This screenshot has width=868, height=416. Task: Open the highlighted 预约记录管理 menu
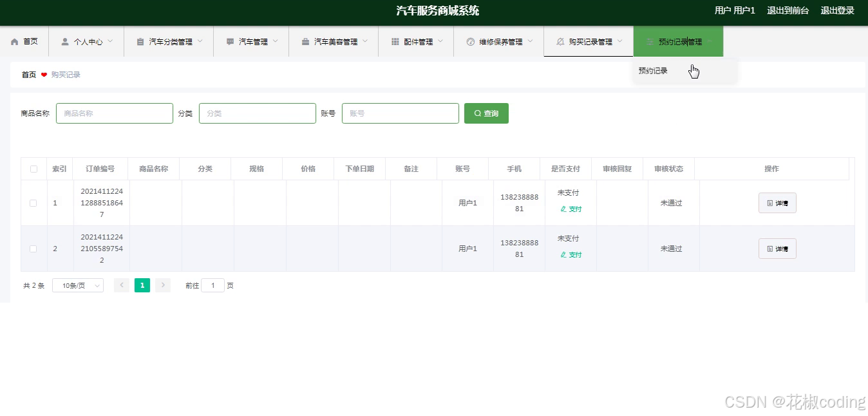pyautogui.click(x=678, y=41)
